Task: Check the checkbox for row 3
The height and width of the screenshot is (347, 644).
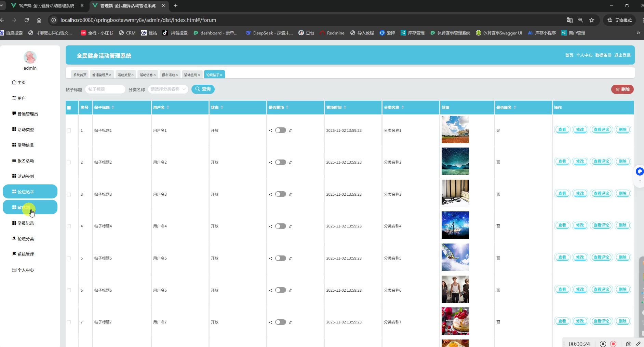Action: (x=69, y=194)
